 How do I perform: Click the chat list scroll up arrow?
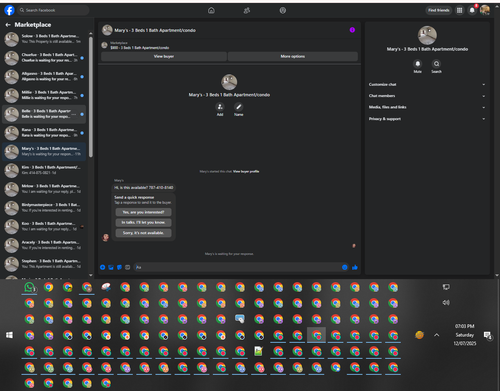pyautogui.click(x=91, y=33)
